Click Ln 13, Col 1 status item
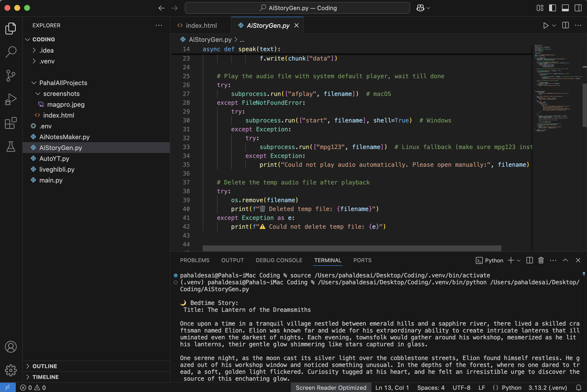This screenshot has height=392, width=587. [x=392, y=388]
